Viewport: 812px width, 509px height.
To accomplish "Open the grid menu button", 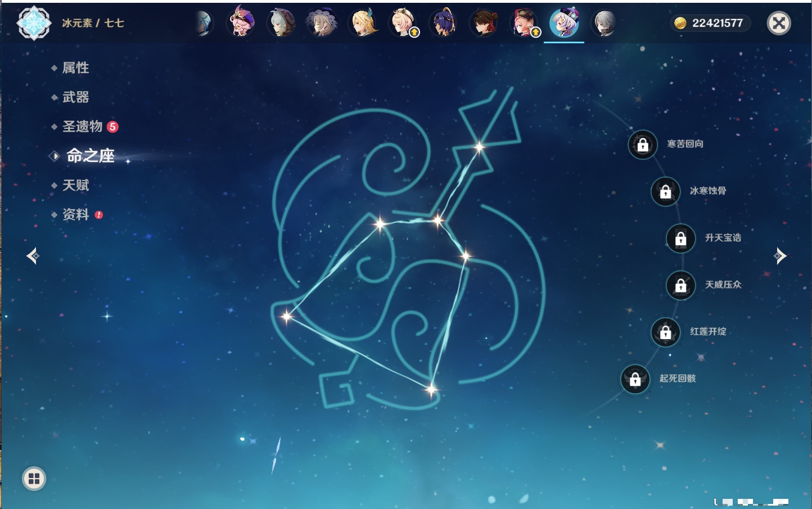I will [x=34, y=479].
